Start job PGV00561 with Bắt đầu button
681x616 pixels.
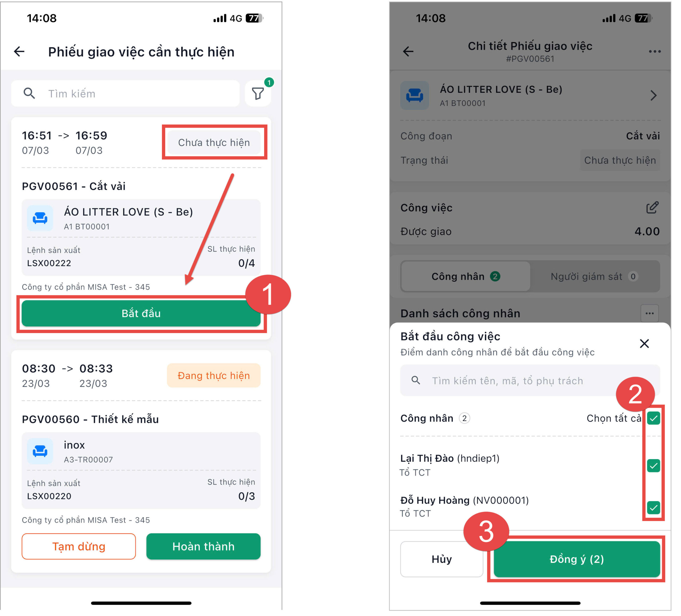click(x=141, y=313)
